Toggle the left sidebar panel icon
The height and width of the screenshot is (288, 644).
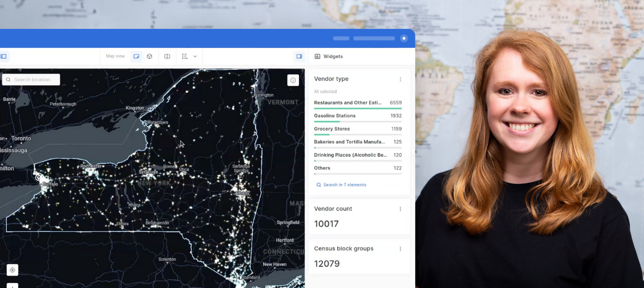3,56
